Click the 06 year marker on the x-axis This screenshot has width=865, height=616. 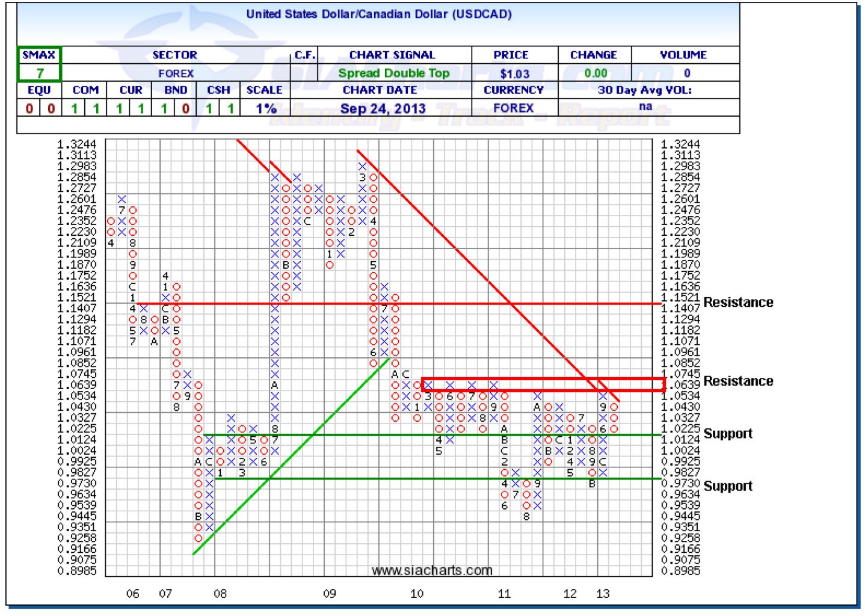(x=132, y=594)
